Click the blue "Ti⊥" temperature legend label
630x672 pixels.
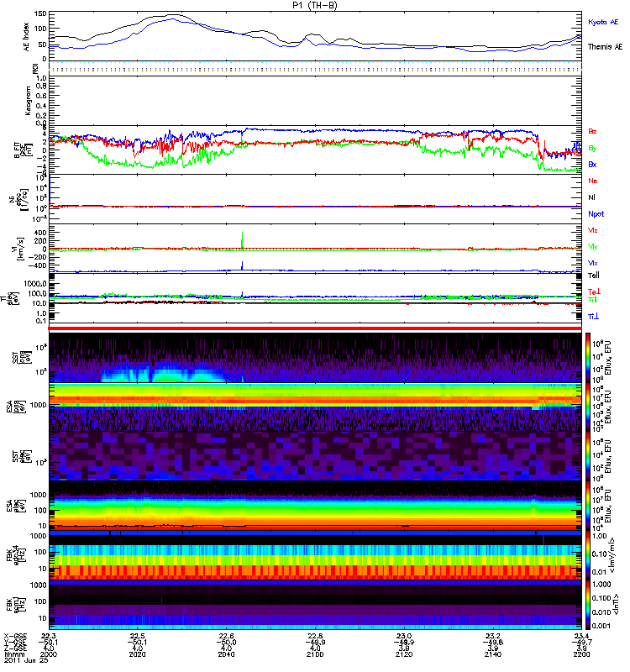(593, 317)
